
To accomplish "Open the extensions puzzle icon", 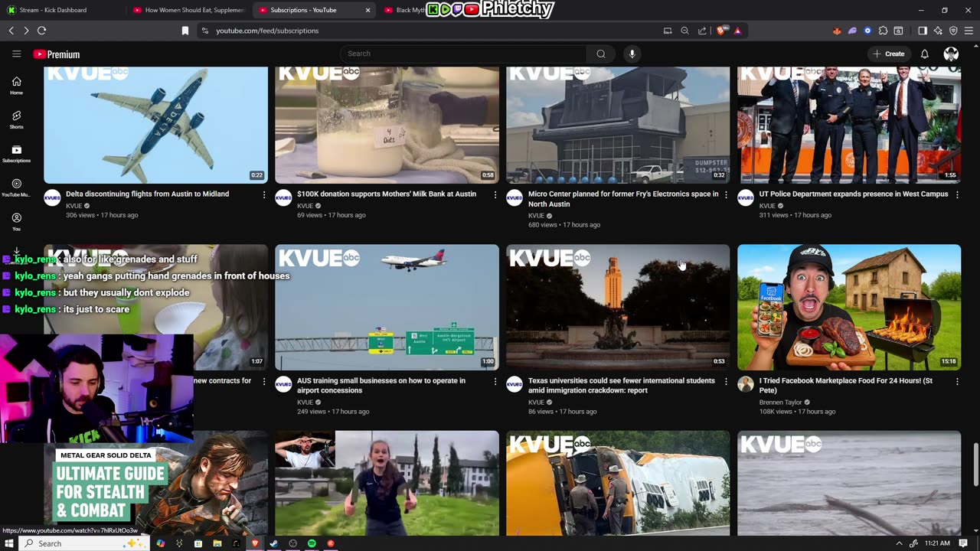I will 883,31.
